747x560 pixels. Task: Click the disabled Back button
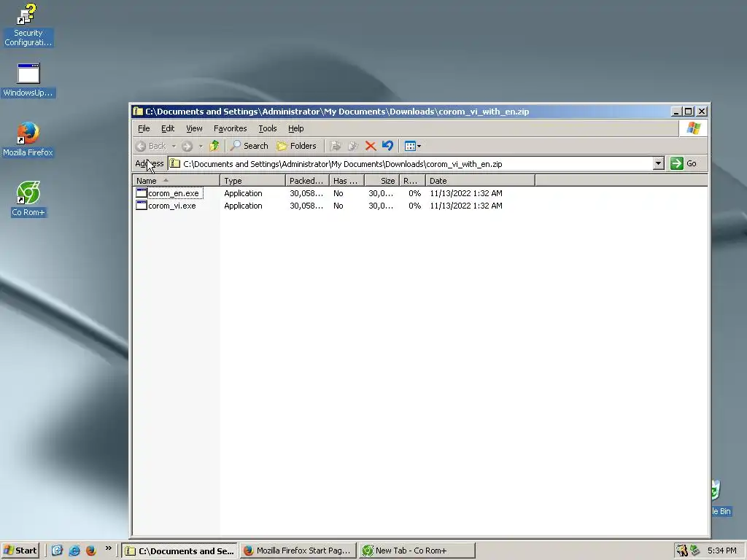[x=151, y=146]
